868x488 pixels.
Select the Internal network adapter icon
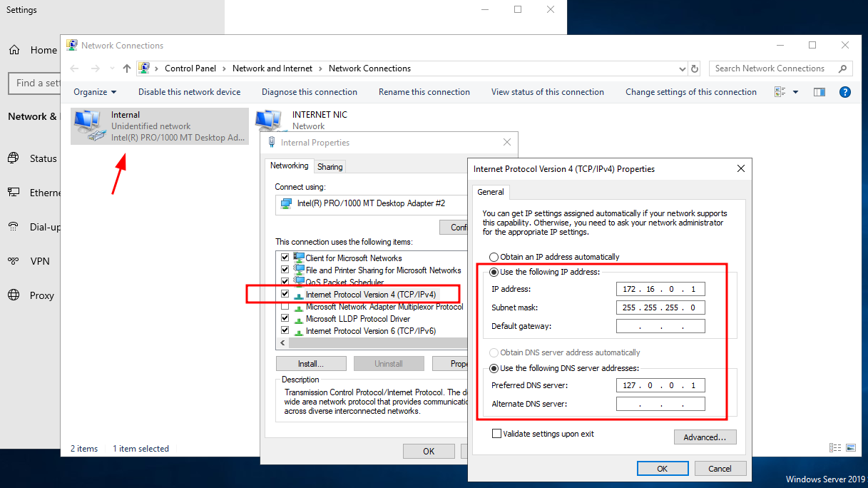click(89, 124)
